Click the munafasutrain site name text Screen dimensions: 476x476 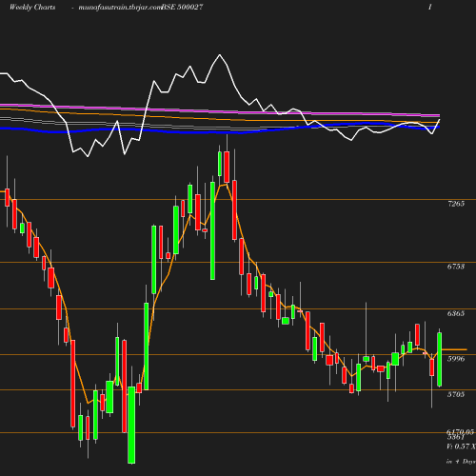(x=120, y=8)
